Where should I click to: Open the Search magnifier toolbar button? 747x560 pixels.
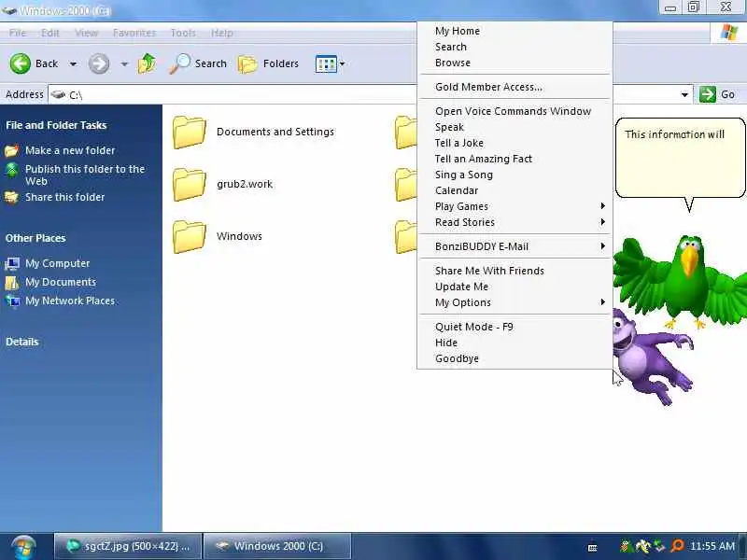tap(198, 63)
